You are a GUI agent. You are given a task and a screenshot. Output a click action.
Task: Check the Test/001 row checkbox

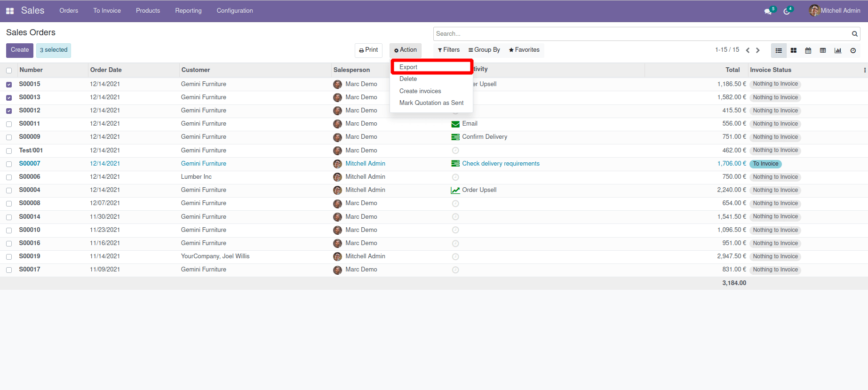[x=9, y=151]
